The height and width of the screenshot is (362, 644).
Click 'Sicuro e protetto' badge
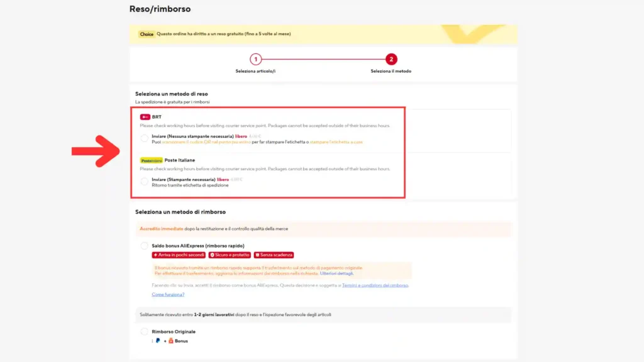[230, 255]
